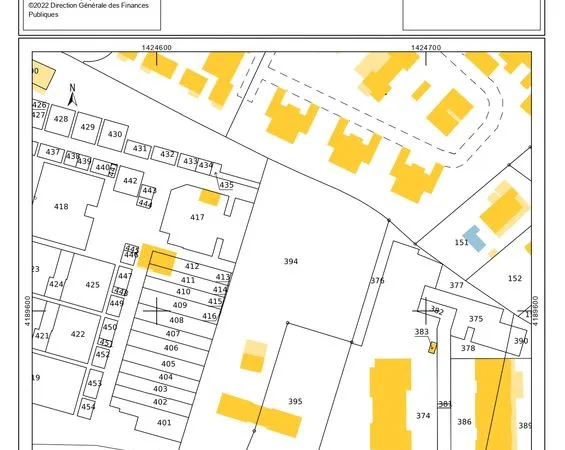Click parcel 386 label
This screenshot has height=450, width=565.
464,422
